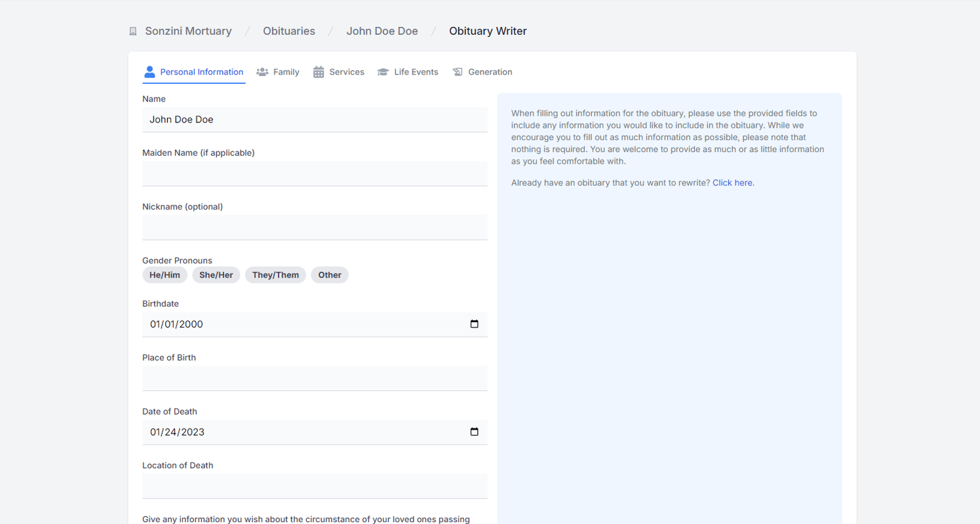
Task: Click the Location of Death field
Action: [315, 485]
